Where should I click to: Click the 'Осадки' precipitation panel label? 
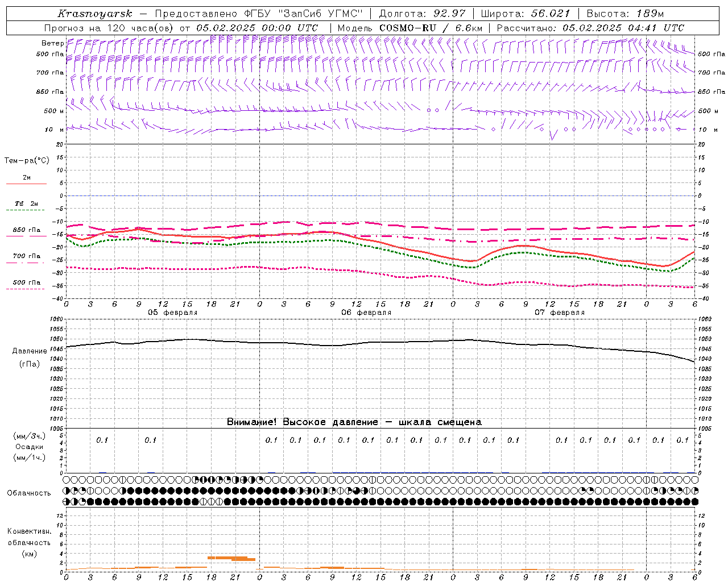point(30,447)
